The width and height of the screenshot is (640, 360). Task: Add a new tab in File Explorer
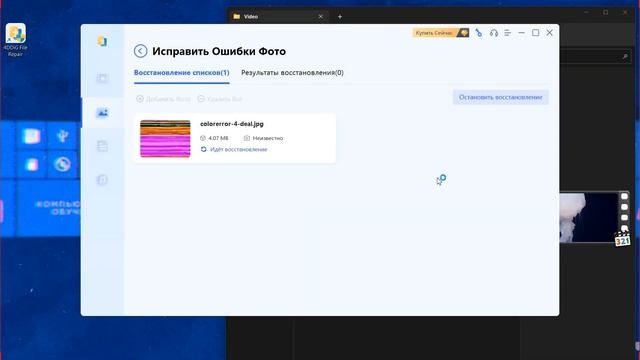pyautogui.click(x=340, y=16)
